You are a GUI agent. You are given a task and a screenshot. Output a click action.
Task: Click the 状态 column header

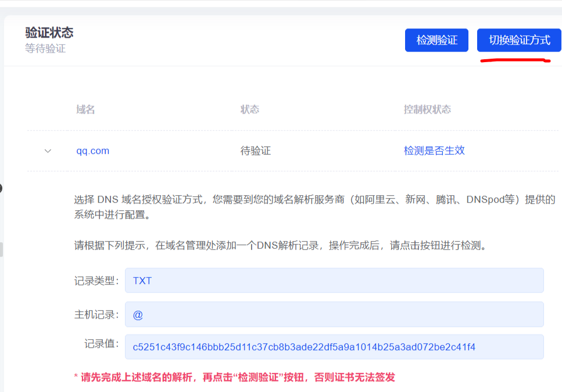250,110
